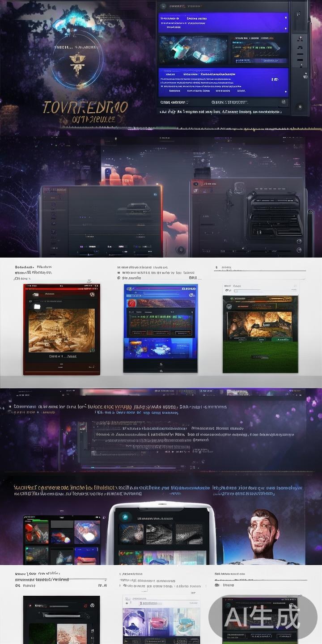
Task: Open the spaceship image in top panel
Action: (x=193, y=49)
